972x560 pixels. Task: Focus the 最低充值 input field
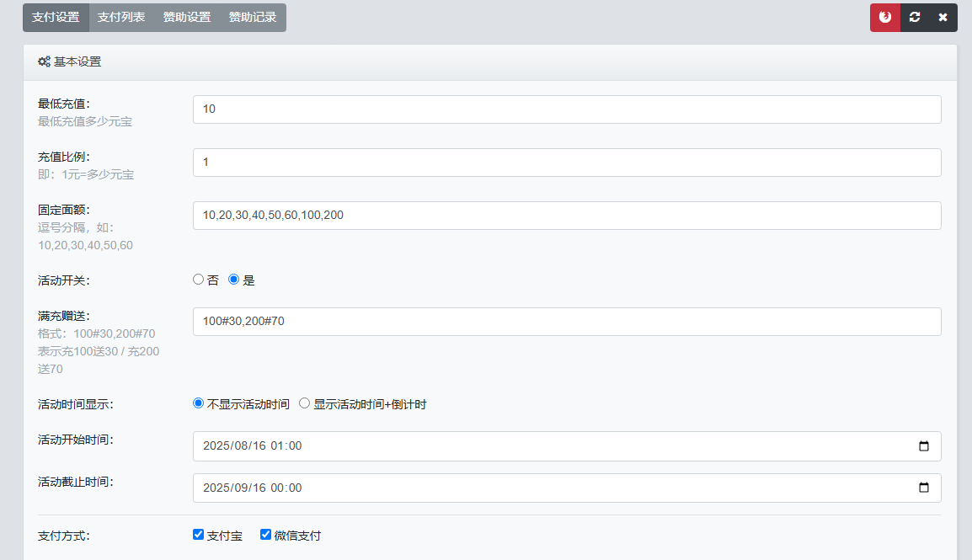[566, 109]
